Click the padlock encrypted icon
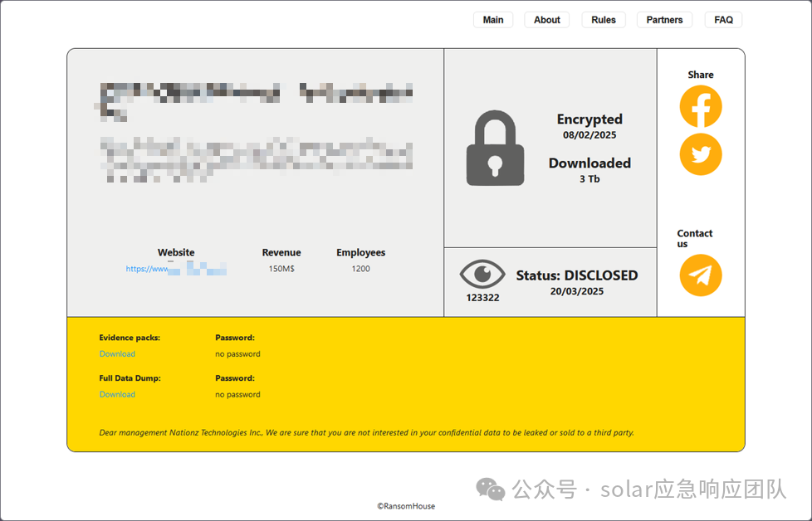The image size is (812, 521). point(495,148)
